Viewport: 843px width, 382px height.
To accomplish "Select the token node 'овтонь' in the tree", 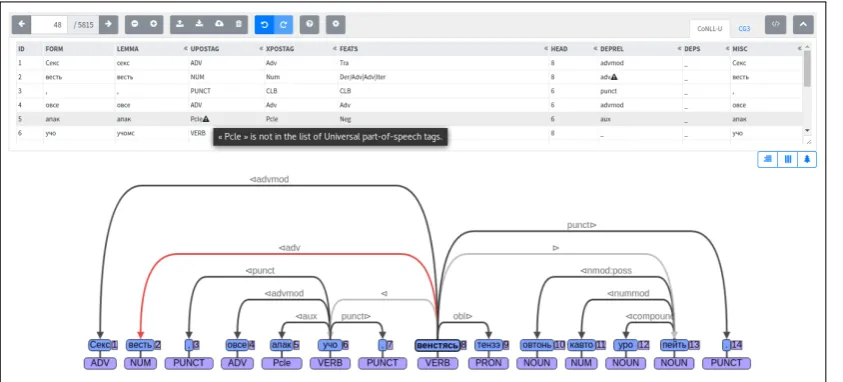I will [537, 345].
